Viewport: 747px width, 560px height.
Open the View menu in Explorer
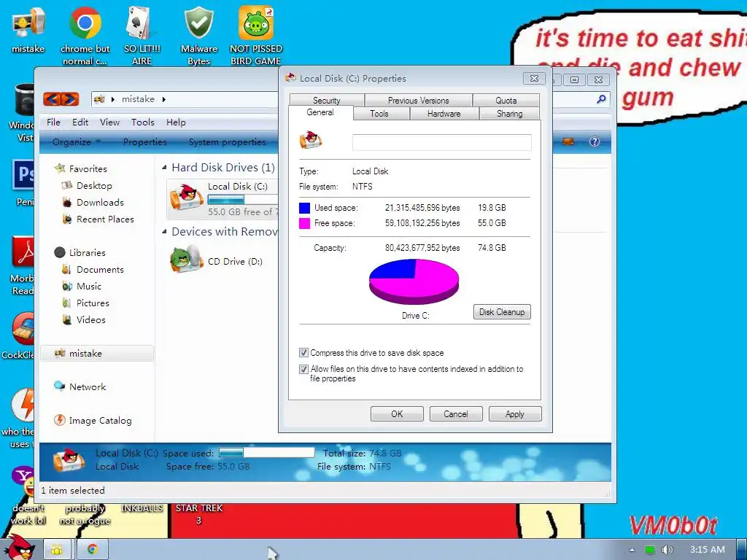pyautogui.click(x=109, y=122)
